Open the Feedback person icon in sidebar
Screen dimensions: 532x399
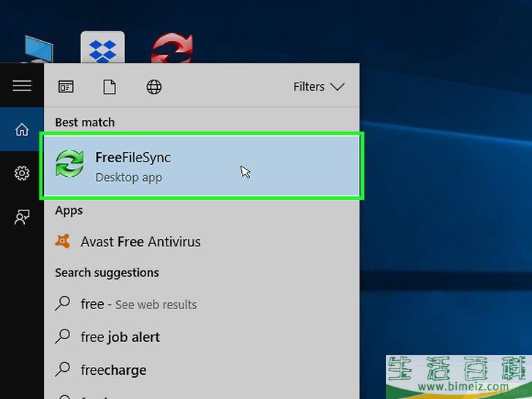[x=22, y=217]
